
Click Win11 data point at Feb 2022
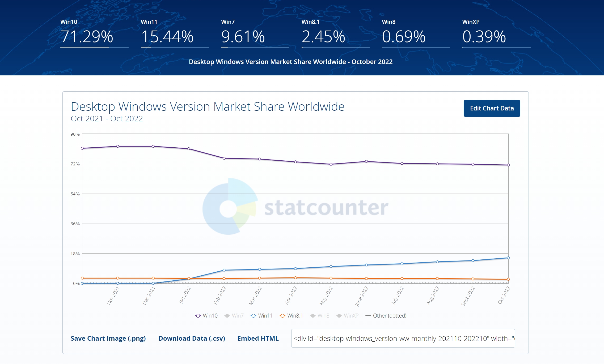pyautogui.click(x=224, y=270)
